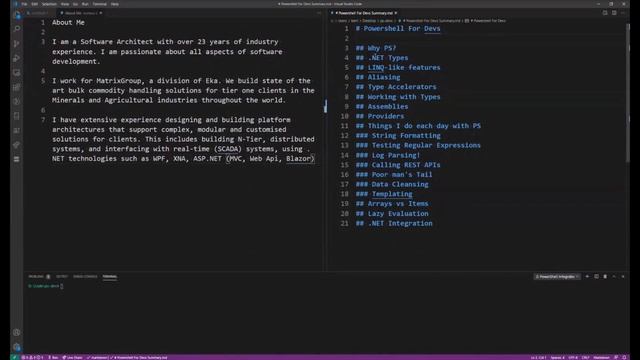Switch to the Debug Console panel tab

tap(85, 277)
